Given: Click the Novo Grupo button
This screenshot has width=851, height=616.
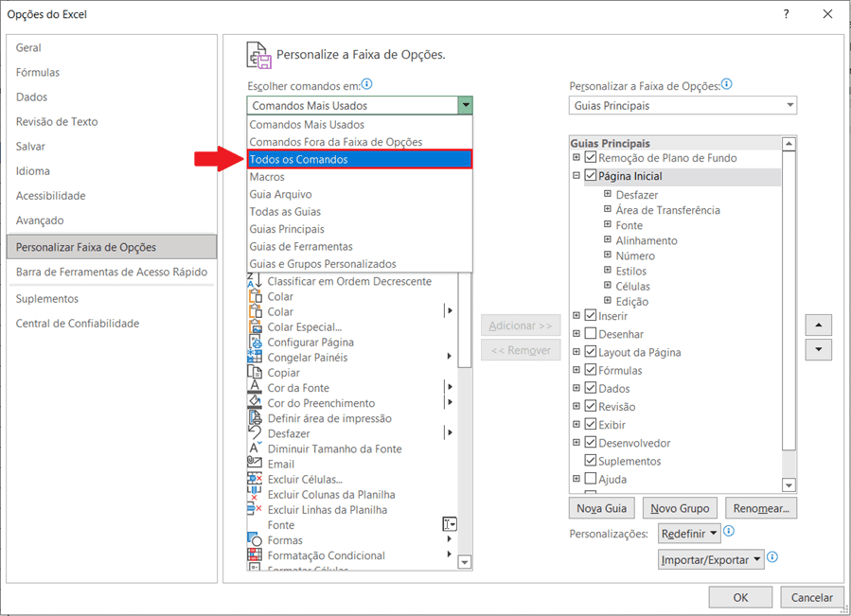Looking at the screenshot, I should click(680, 508).
